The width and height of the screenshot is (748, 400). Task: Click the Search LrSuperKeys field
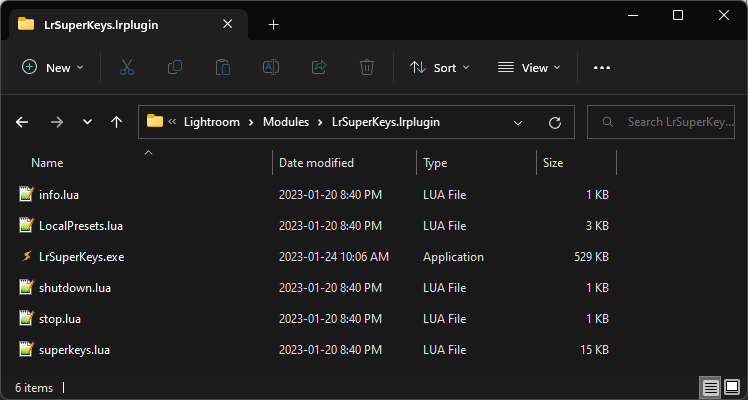[x=661, y=122]
